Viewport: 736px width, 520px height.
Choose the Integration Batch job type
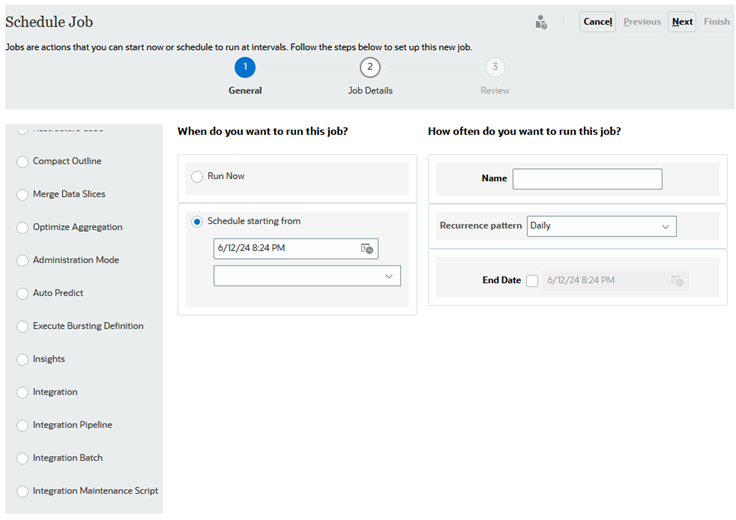[22, 458]
